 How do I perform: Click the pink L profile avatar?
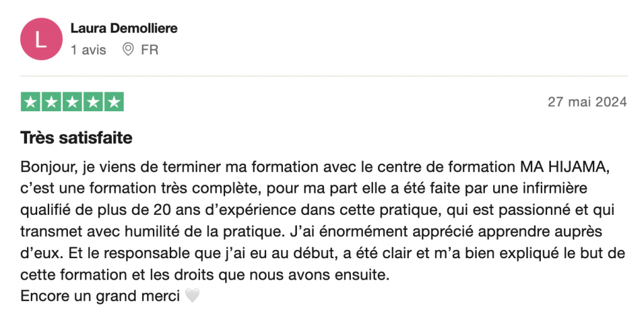point(42,39)
